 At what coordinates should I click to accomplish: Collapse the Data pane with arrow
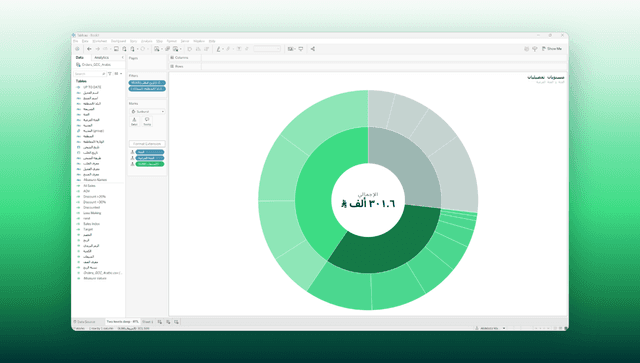[x=122, y=58]
